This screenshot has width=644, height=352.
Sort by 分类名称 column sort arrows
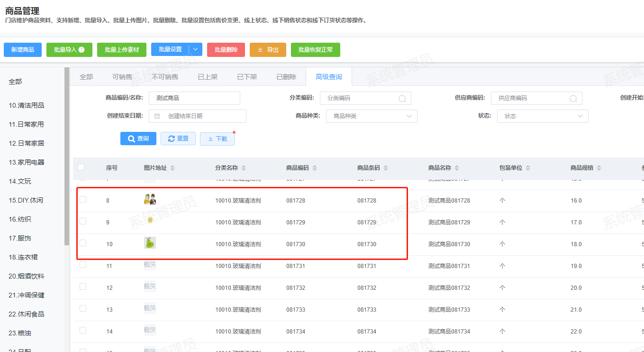(x=244, y=168)
